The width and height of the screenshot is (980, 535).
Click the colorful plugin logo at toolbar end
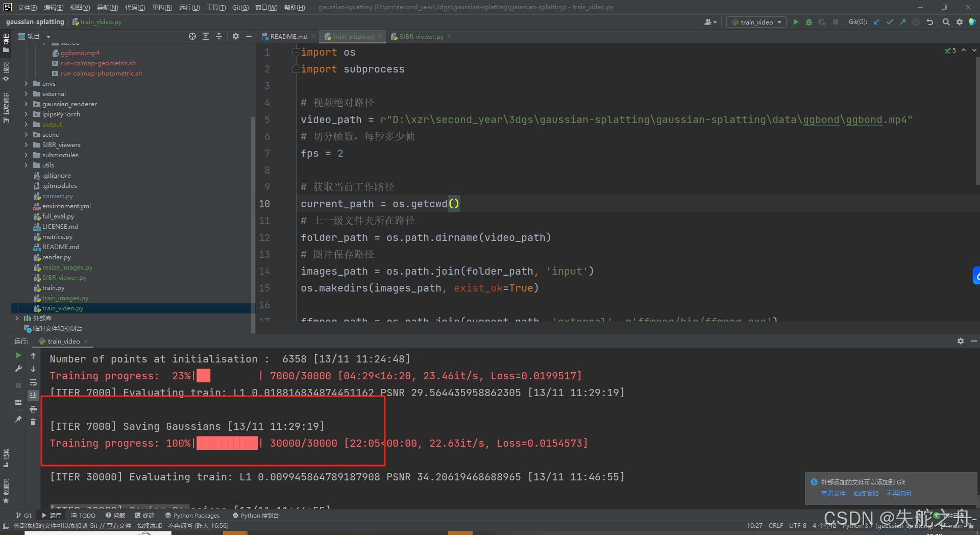click(972, 22)
